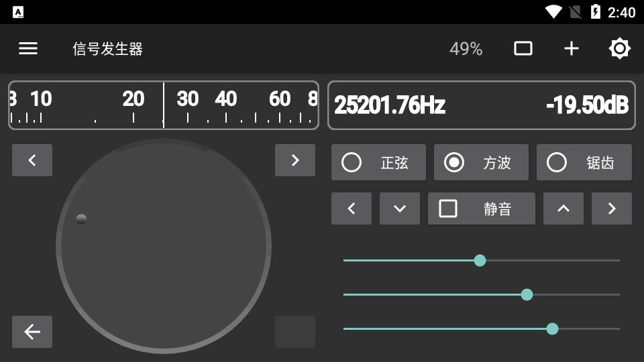Tap the blank square button below knob
Image resolution: width=644 pixels, height=362 pixels.
(295, 332)
